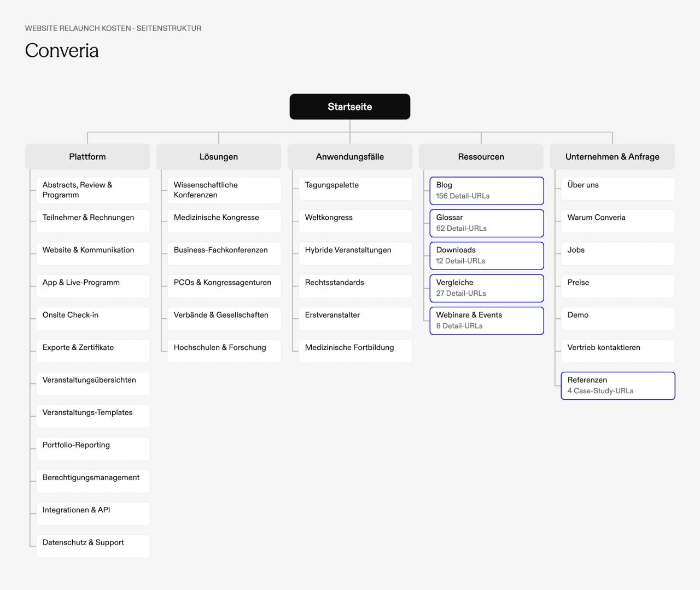Click Glossar node with 62 Detail-URLs

(x=487, y=223)
